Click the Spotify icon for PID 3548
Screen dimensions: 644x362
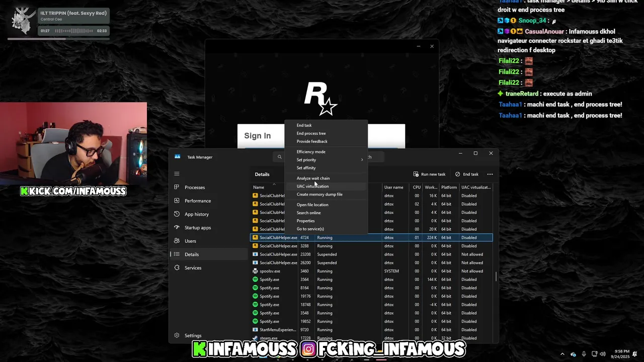tap(255, 313)
